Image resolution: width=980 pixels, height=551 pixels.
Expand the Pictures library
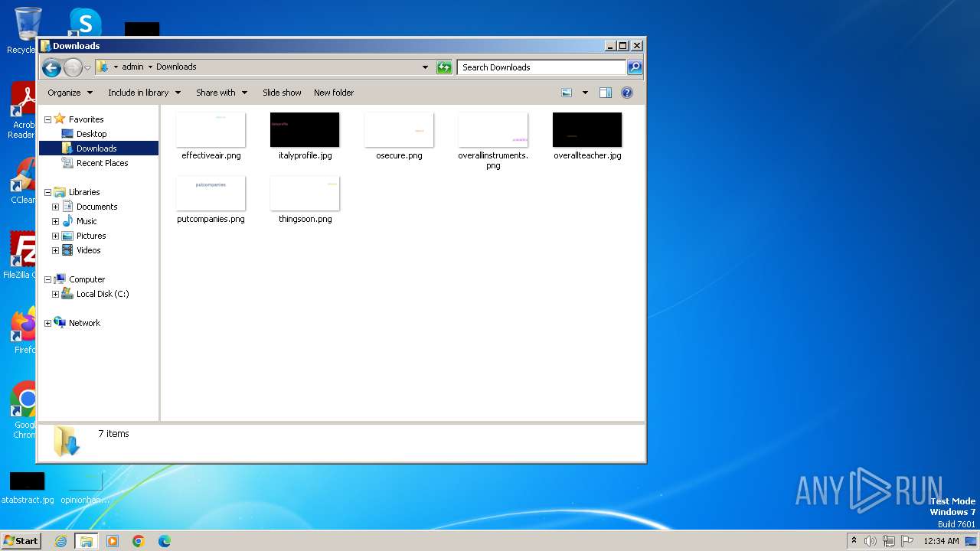pos(55,236)
